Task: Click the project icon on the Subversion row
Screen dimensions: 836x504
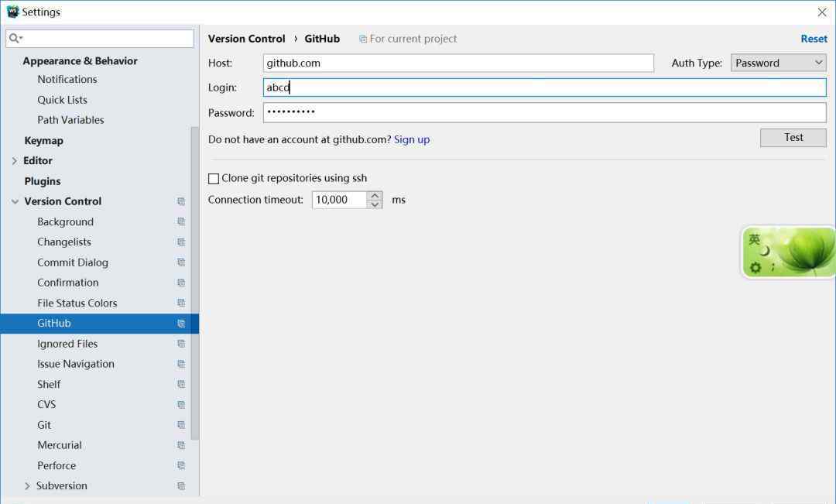Action: point(181,486)
